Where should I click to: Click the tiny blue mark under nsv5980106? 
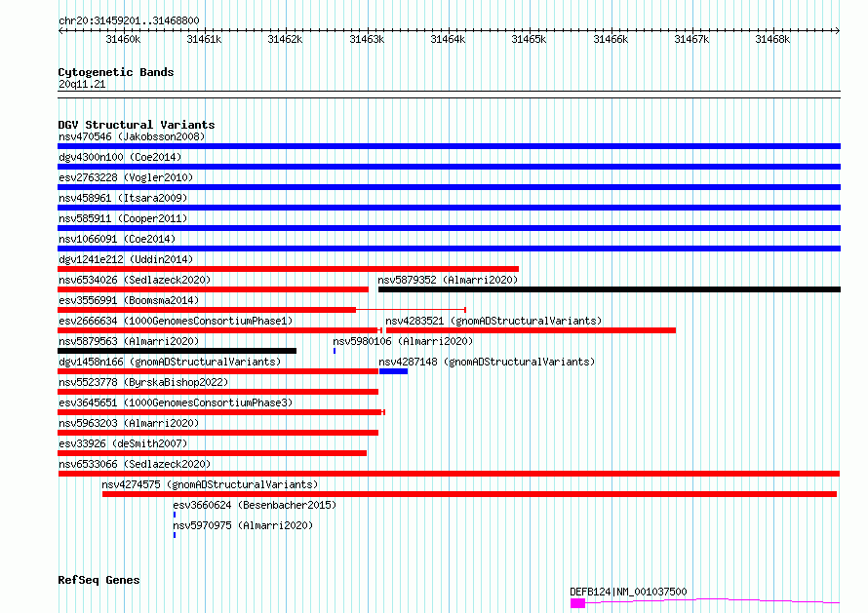[335, 351]
